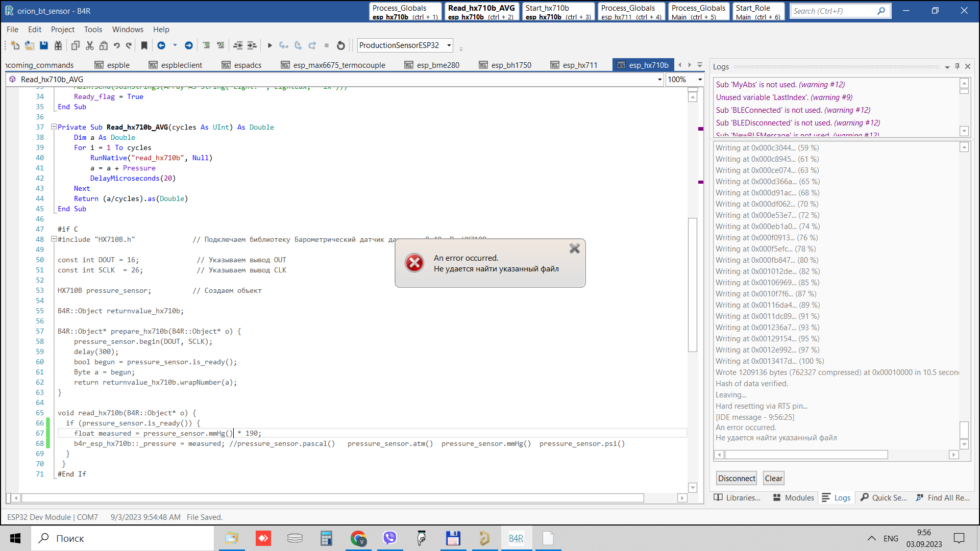Toggle auto-hide pin on Logs panel

pyautogui.click(x=957, y=66)
